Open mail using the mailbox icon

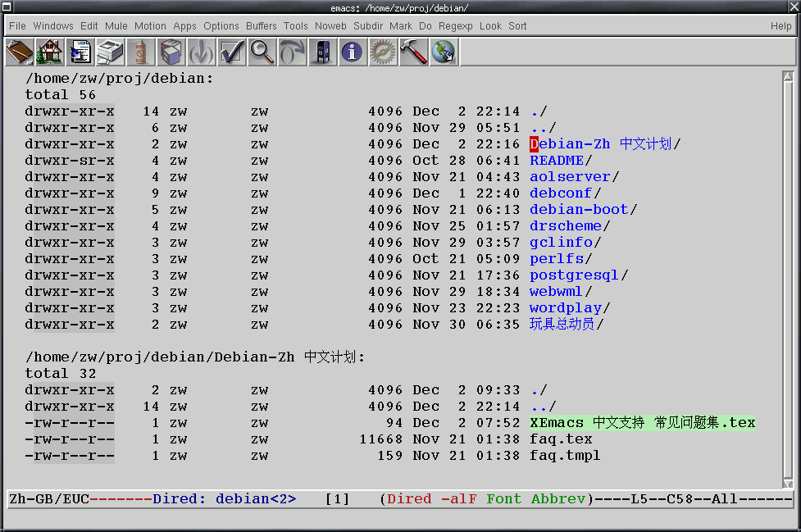click(x=322, y=52)
